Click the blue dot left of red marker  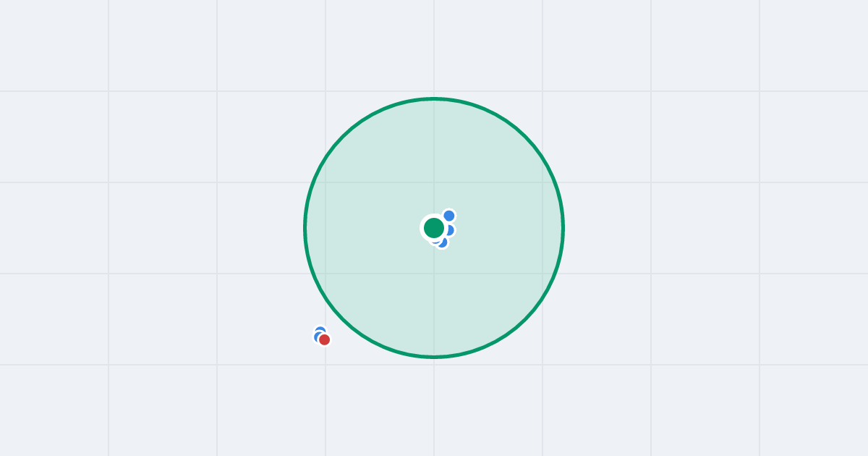(317, 337)
